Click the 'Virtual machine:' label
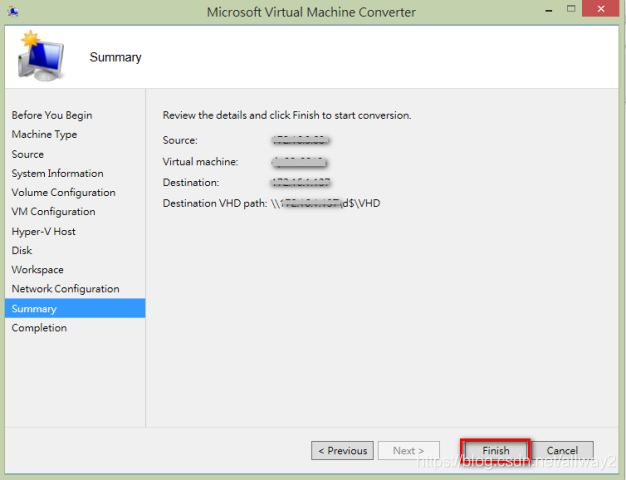626x480 pixels. 200,162
